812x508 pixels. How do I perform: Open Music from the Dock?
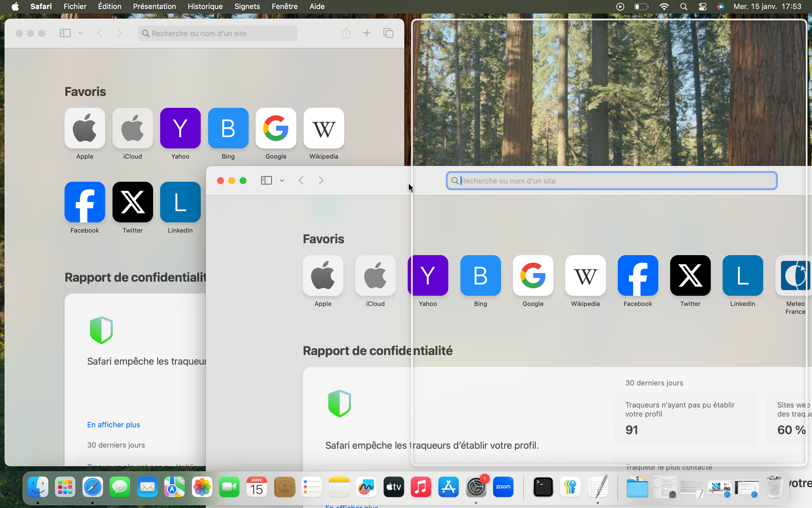421,487
